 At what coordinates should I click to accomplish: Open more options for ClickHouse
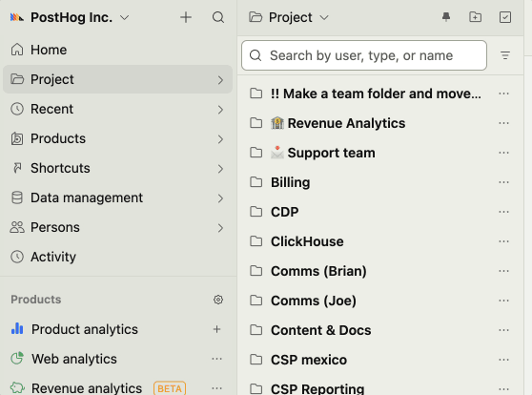coord(503,241)
